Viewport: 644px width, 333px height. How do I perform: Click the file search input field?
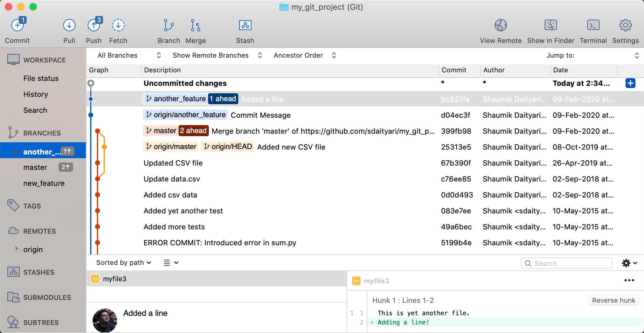click(570, 263)
